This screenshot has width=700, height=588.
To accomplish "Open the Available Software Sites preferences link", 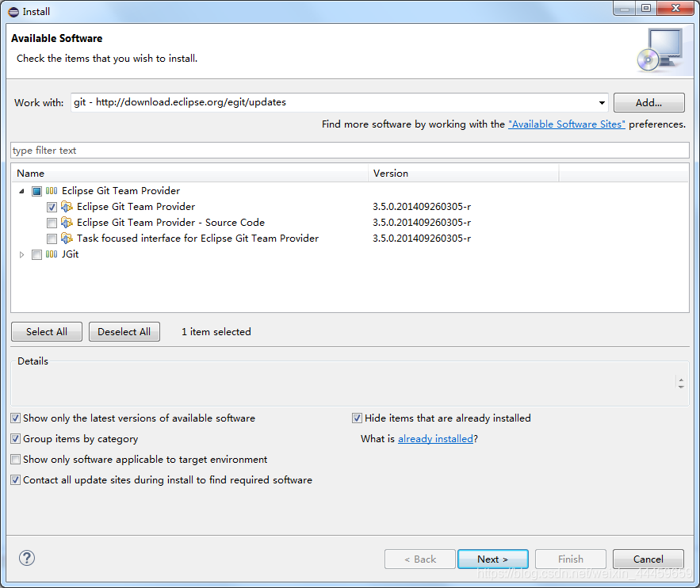I will [567, 124].
